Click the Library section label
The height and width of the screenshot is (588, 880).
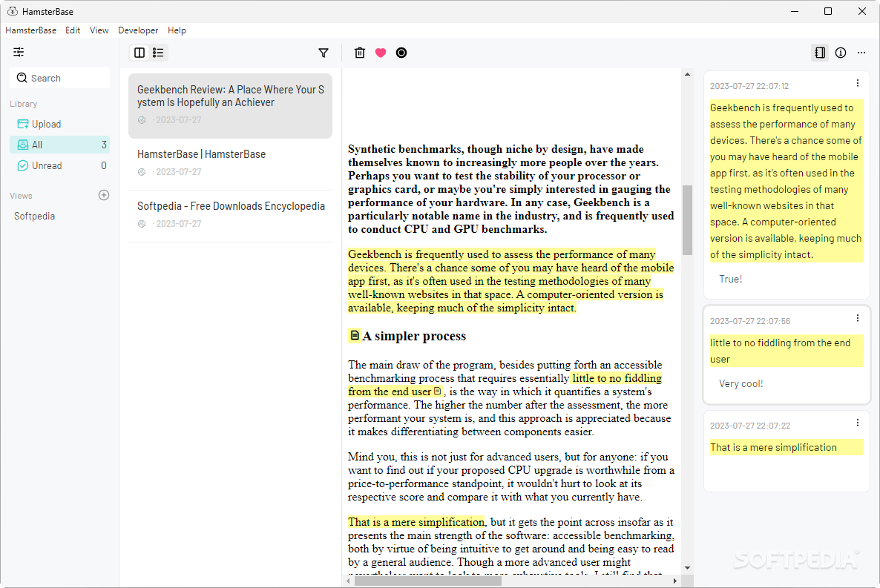[23, 104]
